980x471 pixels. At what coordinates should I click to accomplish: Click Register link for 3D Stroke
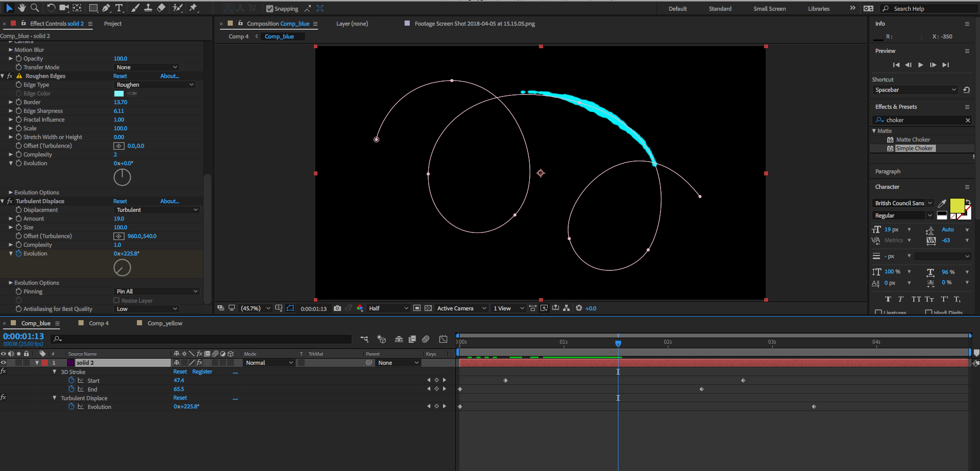(x=202, y=371)
